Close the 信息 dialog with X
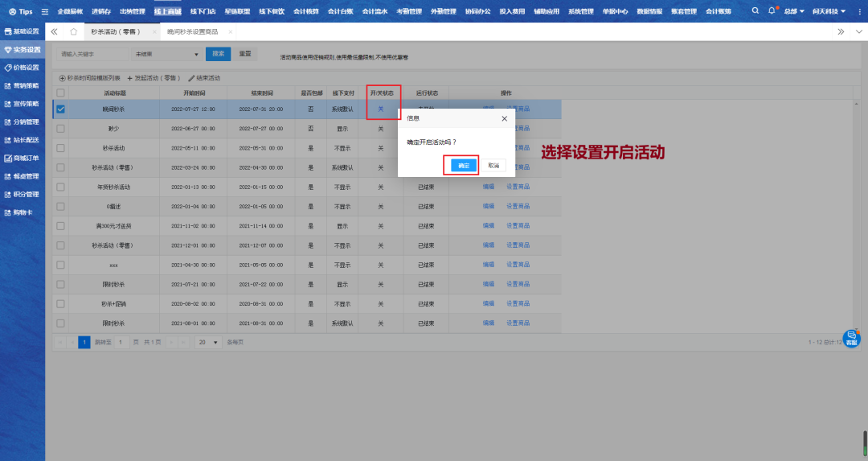 click(x=505, y=118)
